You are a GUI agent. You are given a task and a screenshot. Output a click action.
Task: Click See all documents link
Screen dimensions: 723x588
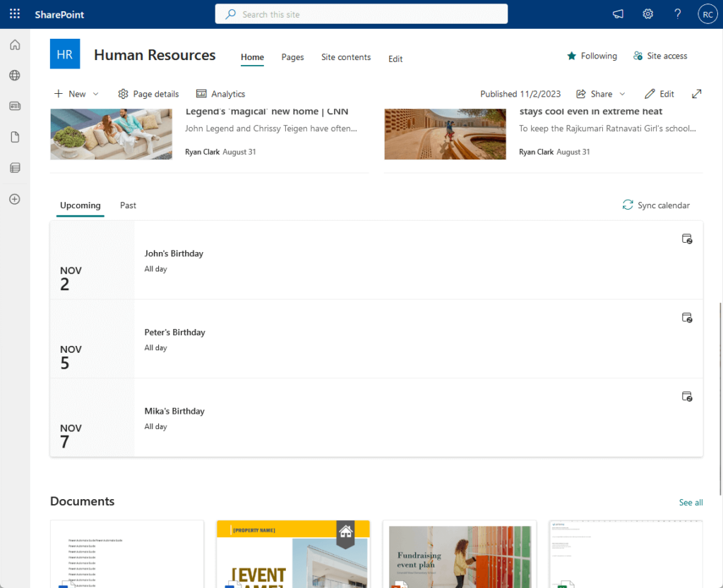(691, 503)
